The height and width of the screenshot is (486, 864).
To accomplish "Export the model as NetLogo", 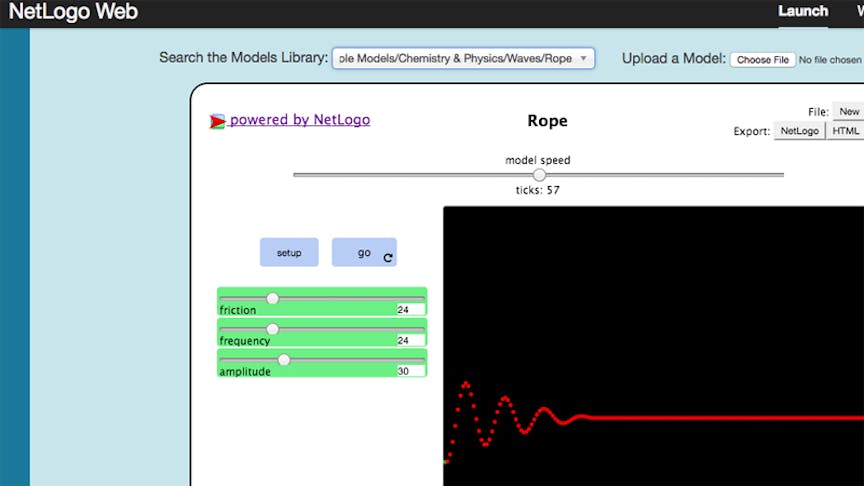I will [799, 131].
